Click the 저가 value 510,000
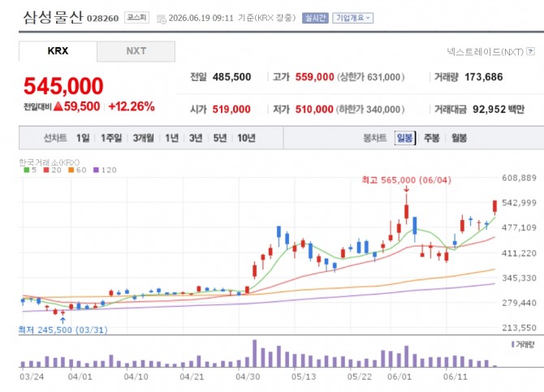 click(314, 110)
